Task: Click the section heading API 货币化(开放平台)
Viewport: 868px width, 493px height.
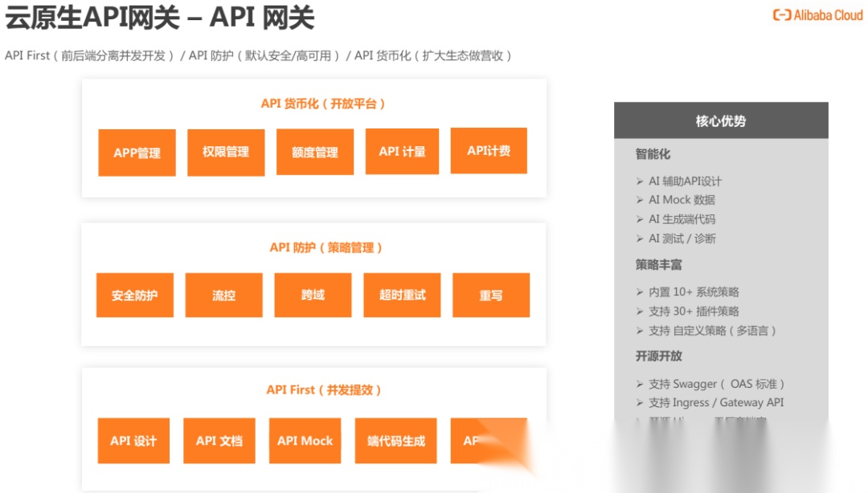Action: pos(323,104)
